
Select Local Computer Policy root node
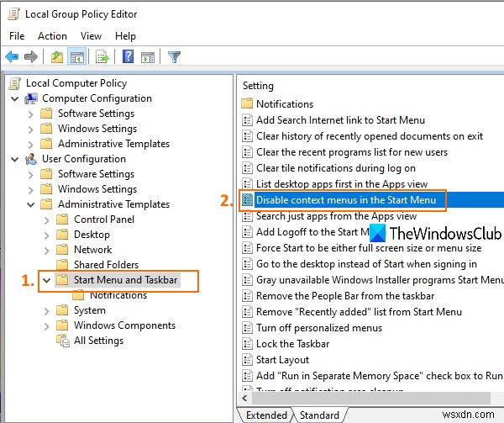tap(76, 83)
